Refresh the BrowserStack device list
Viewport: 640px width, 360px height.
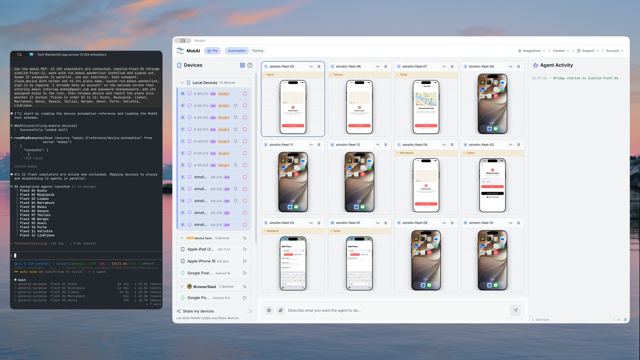coord(244,287)
